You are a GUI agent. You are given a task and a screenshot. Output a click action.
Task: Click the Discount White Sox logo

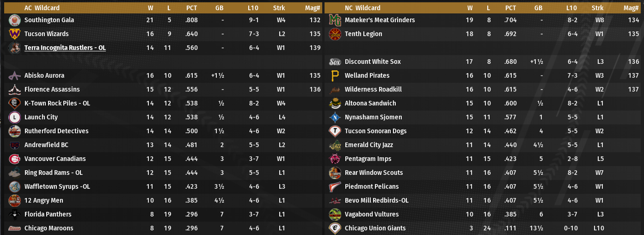335,62
